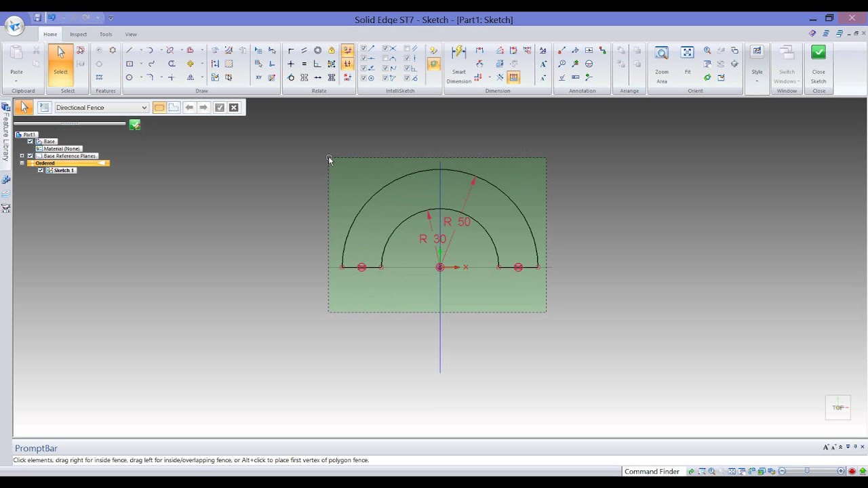Open the quick access customize arrow
Viewport: 868px width, 488px height.
(111, 18)
